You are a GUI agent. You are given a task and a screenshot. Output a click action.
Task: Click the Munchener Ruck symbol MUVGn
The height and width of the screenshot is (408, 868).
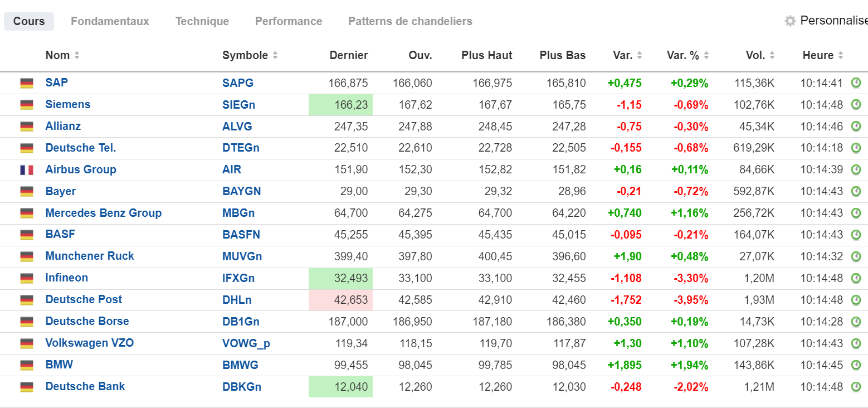[x=242, y=256]
